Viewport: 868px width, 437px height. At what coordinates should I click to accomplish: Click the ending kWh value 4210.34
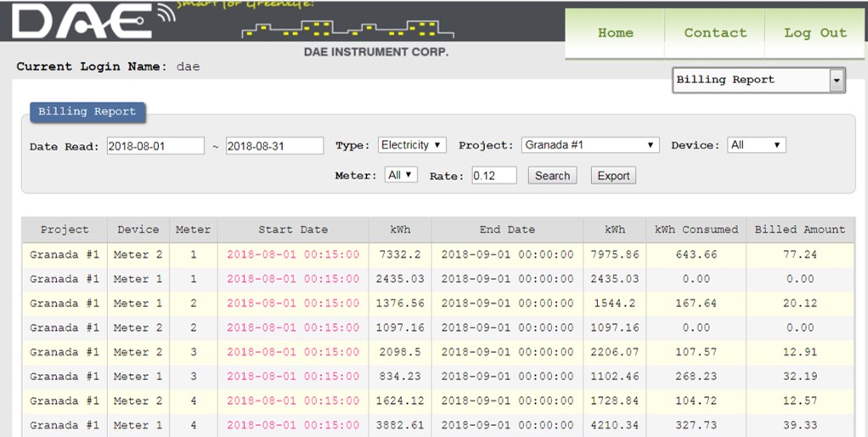(x=614, y=425)
